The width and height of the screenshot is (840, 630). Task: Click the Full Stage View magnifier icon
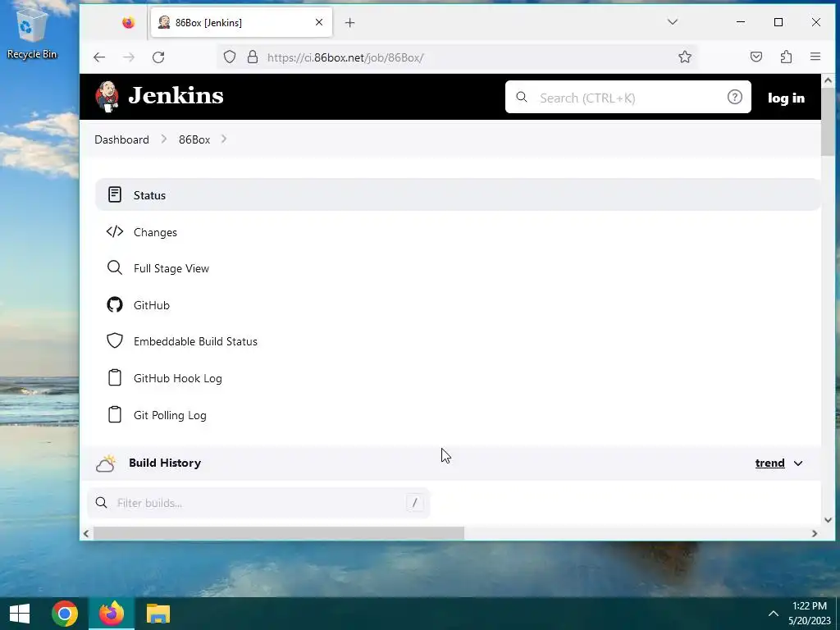tap(115, 268)
